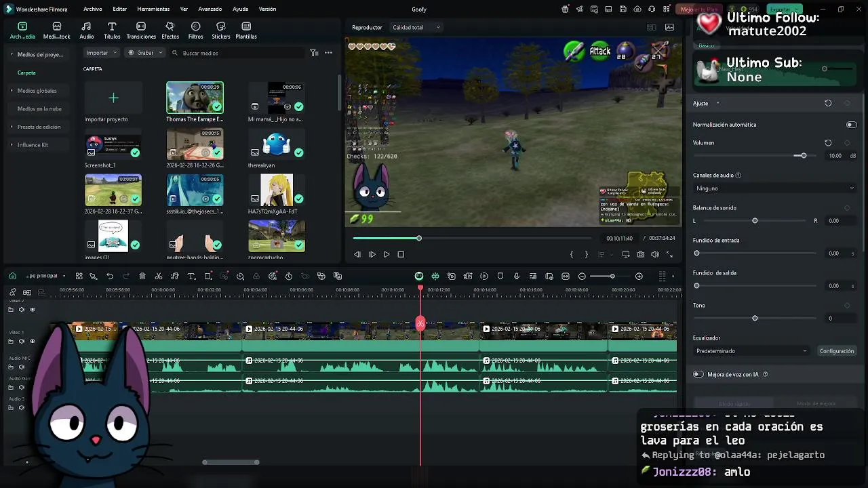Select the Carpeta folder

click(x=26, y=73)
